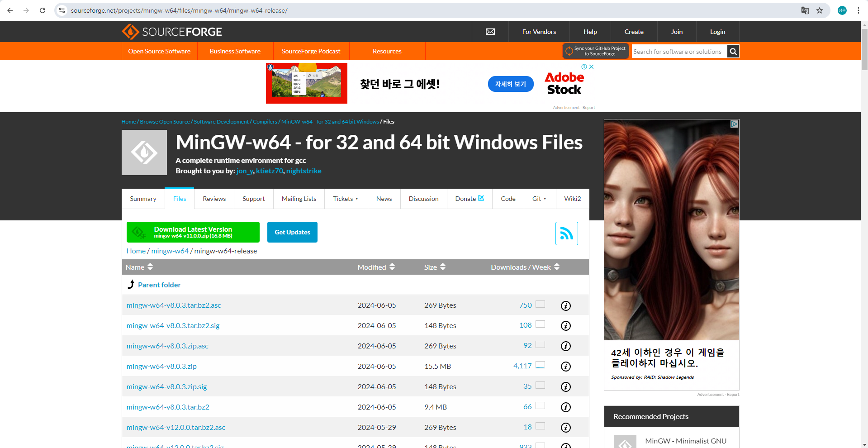Sort file list by Size
The width and height of the screenshot is (868, 448).
[435, 267]
